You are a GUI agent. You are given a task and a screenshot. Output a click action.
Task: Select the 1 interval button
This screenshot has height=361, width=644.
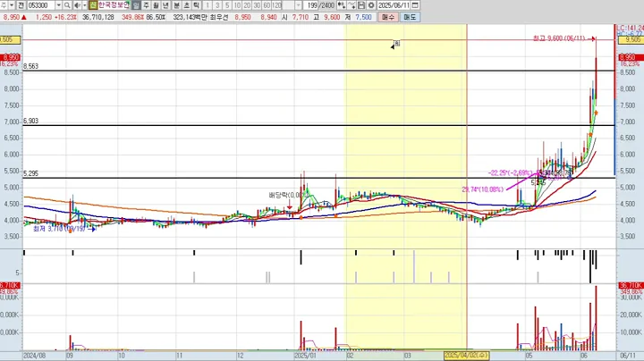coord(208,5)
